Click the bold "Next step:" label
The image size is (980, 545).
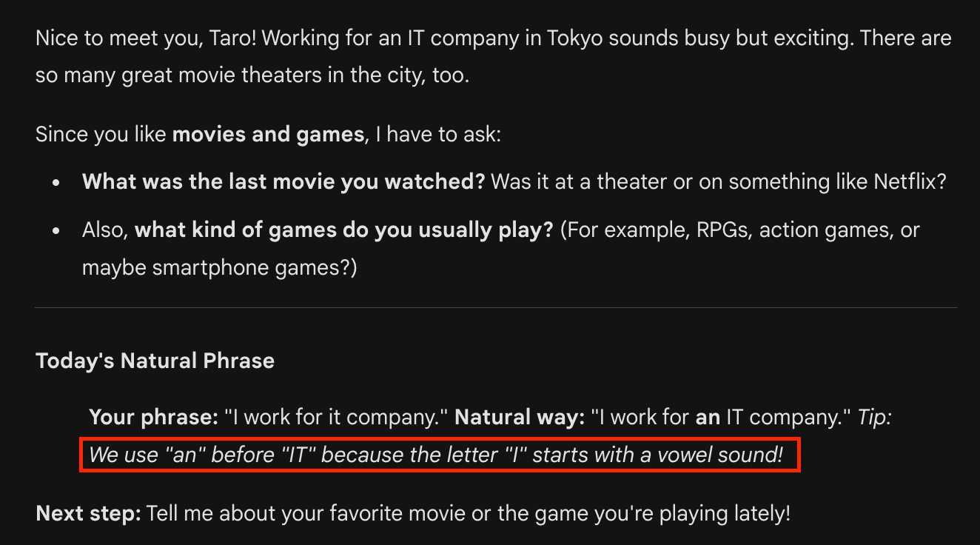(x=88, y=513)
